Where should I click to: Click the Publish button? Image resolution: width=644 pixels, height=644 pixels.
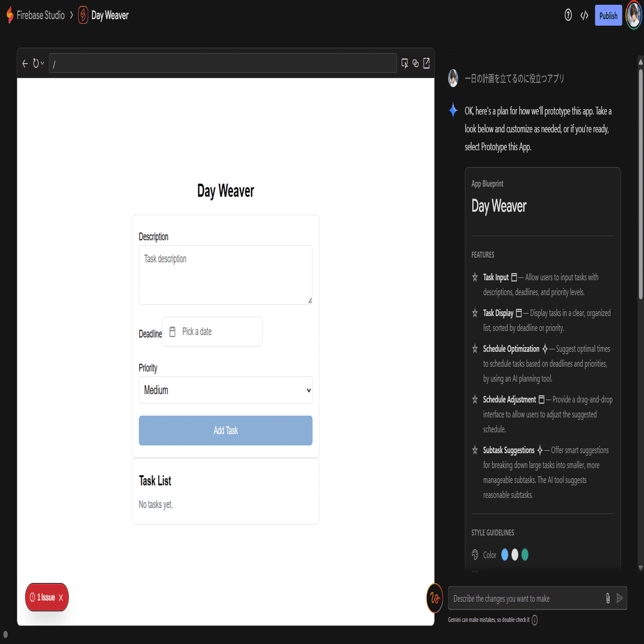pos(608,16)
